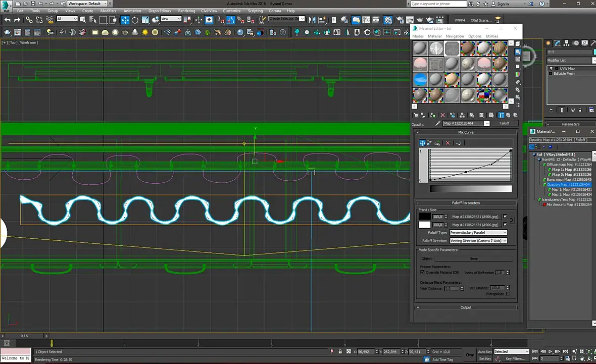Toggle Override Material IOR checkbox
Screen dimensions: 596x364
tap(422, 272)
